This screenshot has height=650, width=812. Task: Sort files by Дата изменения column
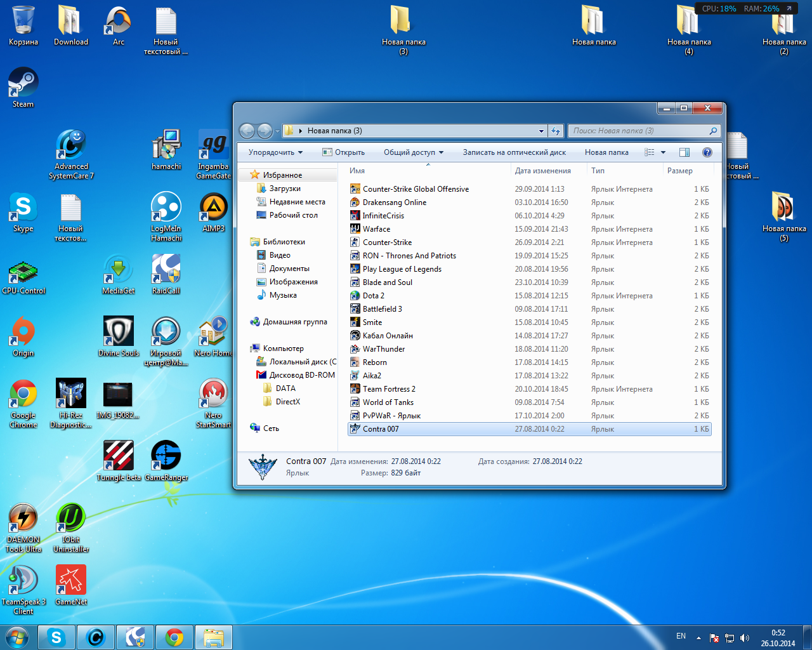[x=549, y=171]
